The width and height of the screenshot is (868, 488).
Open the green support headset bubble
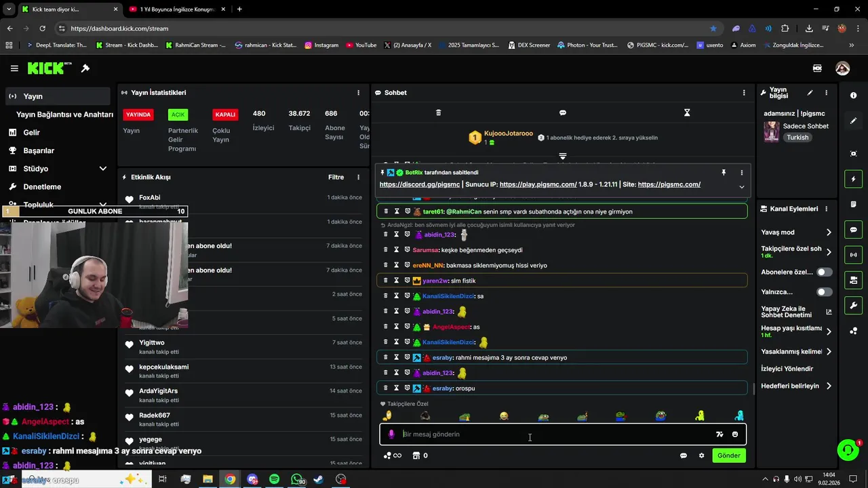click(847, 450)
